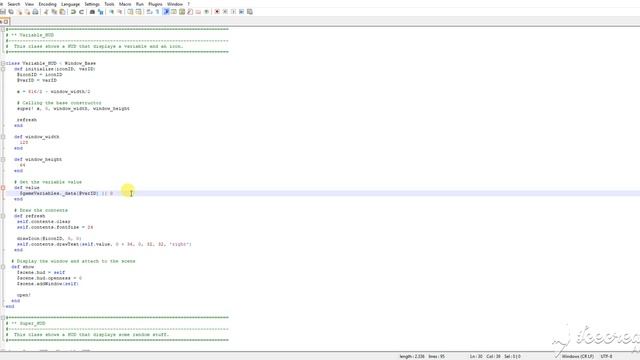This screenshot has height=360, width=640.
Task: Stop macro recording icon
Action: click(225, 12)
